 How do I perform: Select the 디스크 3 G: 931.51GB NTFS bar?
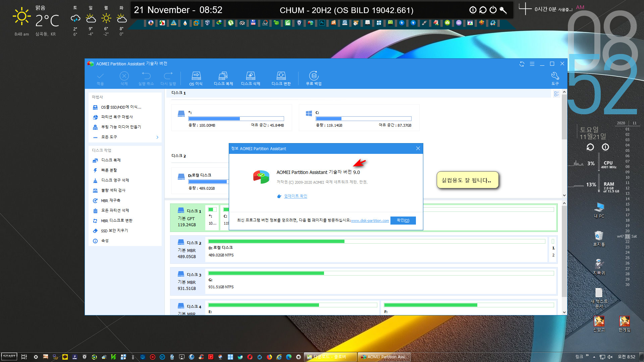click(x=381, y=281)
